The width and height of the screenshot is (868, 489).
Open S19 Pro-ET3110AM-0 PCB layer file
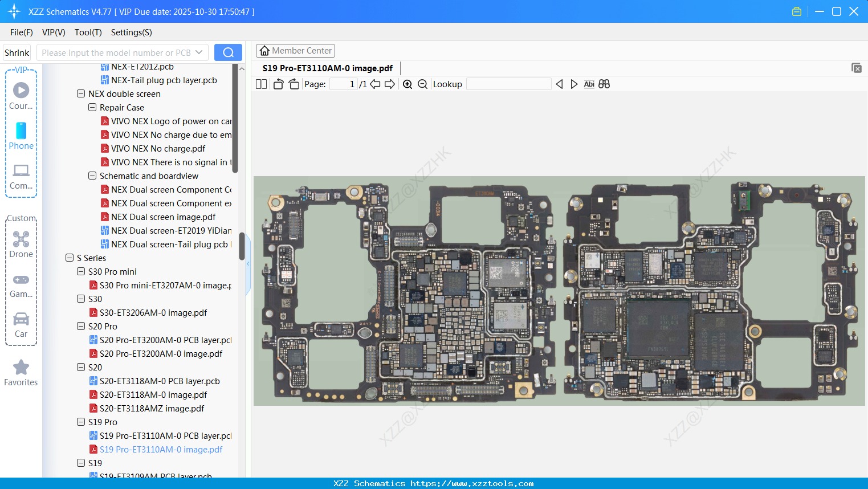160,436
